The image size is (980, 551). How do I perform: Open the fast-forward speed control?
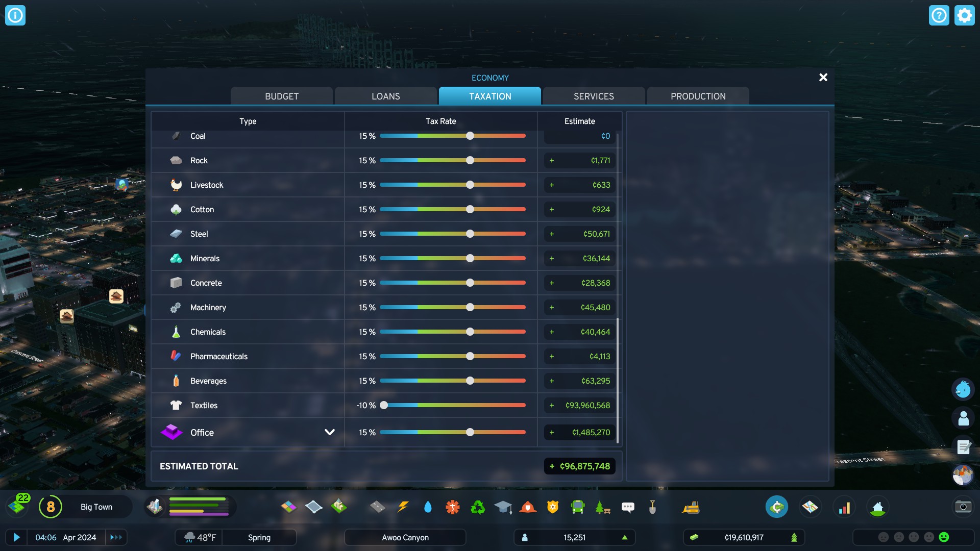tap(116, 537)
